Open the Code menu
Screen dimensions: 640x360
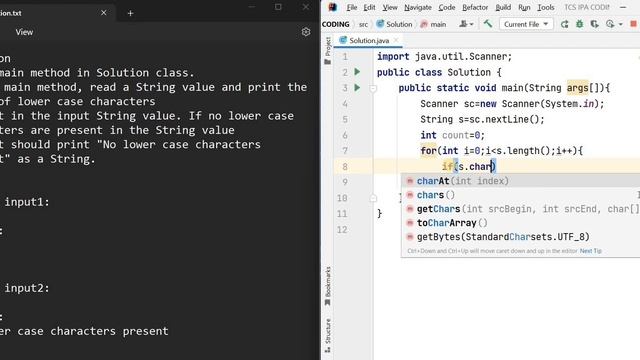(447, 7)
